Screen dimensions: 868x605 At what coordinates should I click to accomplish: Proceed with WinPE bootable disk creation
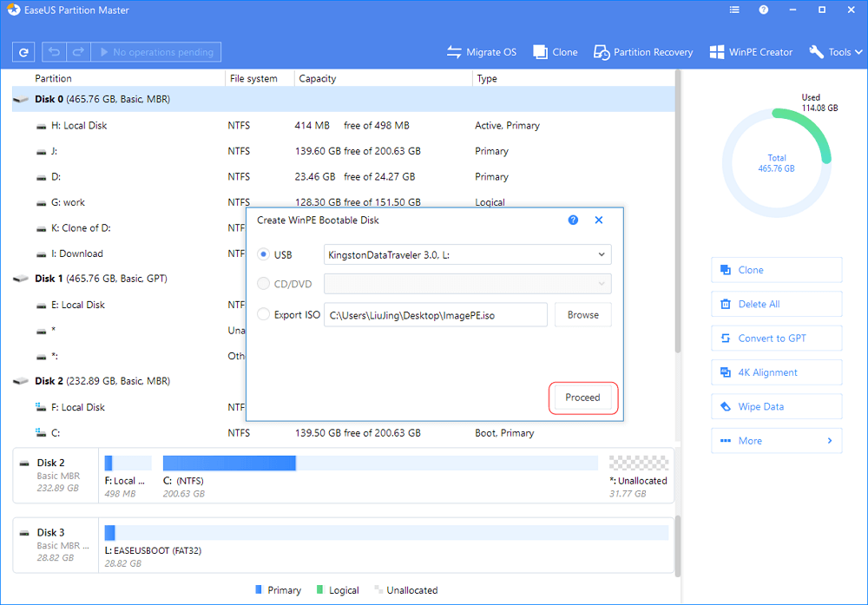click(582, 398)
